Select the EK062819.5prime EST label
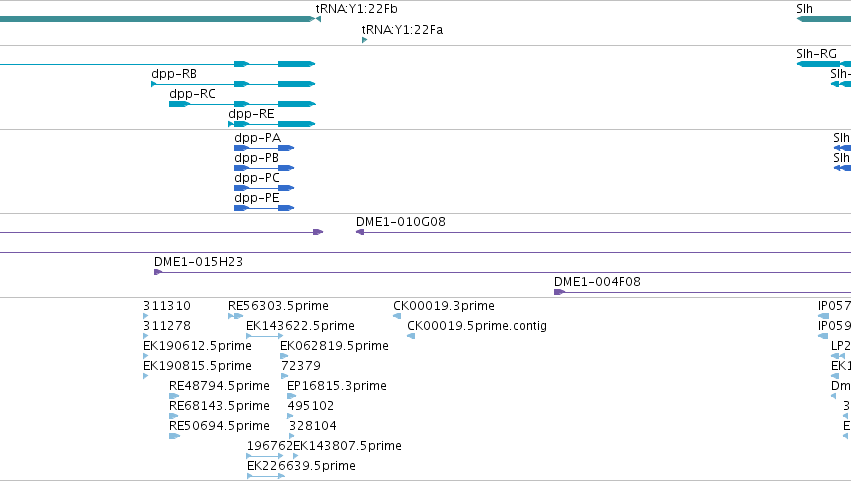Viewport: 851px width, 481px height. point(334,346)
